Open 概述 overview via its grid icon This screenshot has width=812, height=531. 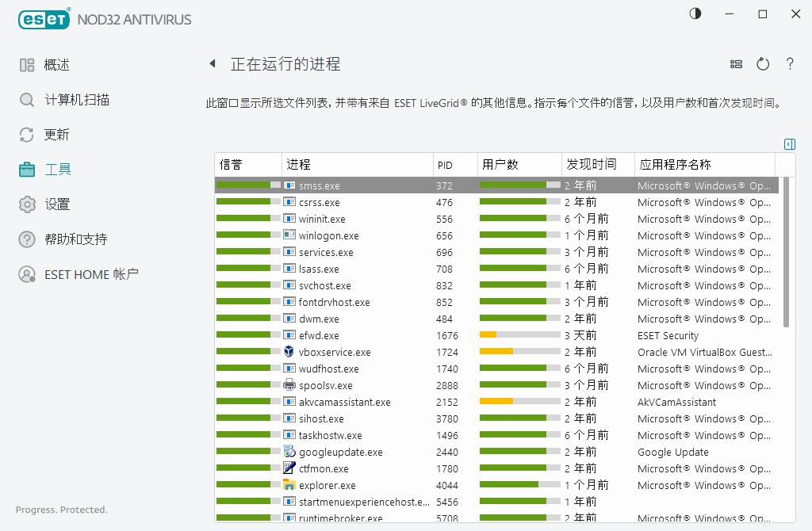pos(26,65)
